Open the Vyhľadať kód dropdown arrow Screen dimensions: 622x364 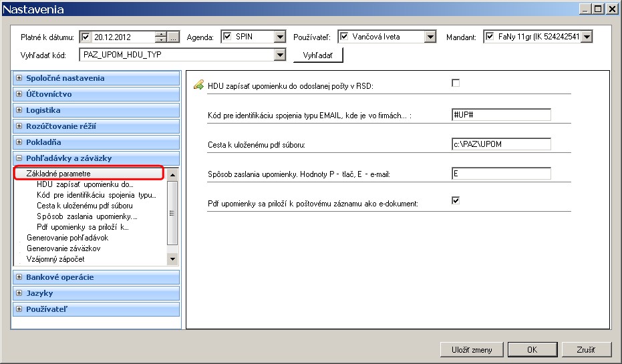pyautogui.click(x=280, y=55)
